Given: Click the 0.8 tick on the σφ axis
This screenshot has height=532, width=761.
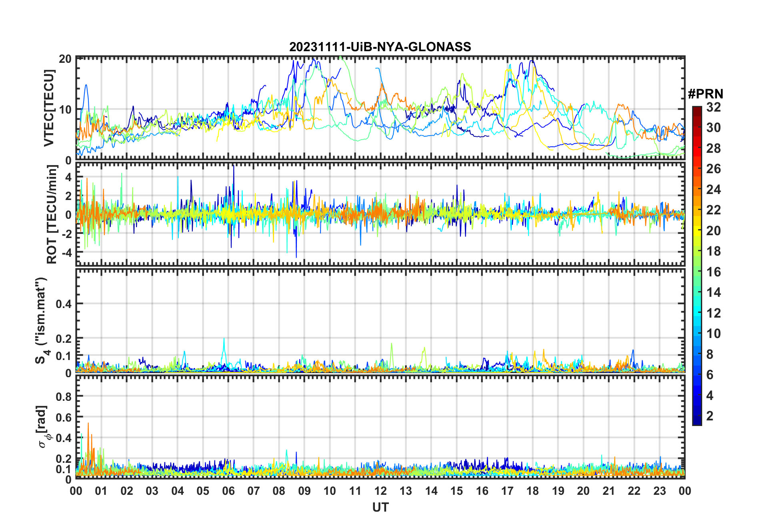Looking at the screenshot, I should [64, 396].
